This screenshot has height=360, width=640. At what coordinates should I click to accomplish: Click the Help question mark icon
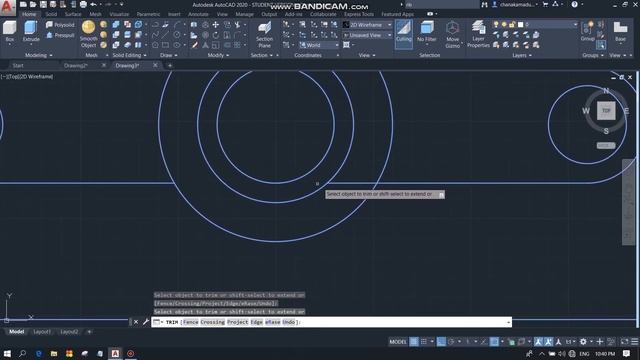[x=574, y=4]
